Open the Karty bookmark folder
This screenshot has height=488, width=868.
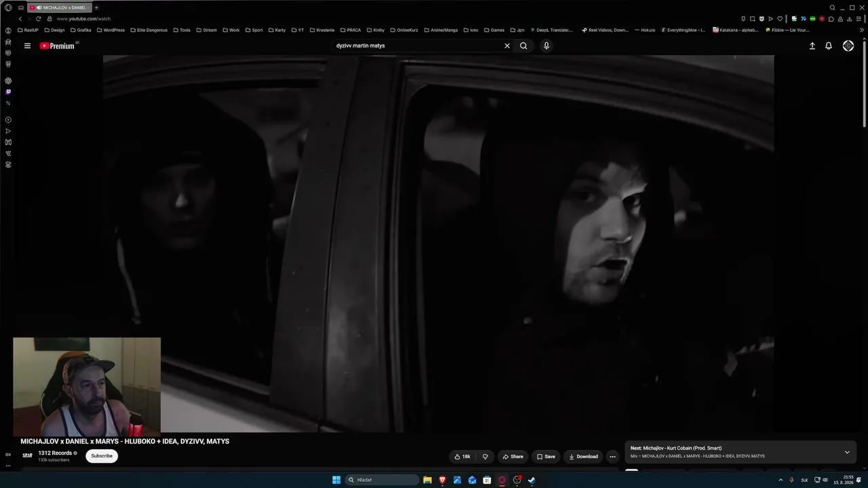coord(277,30)
